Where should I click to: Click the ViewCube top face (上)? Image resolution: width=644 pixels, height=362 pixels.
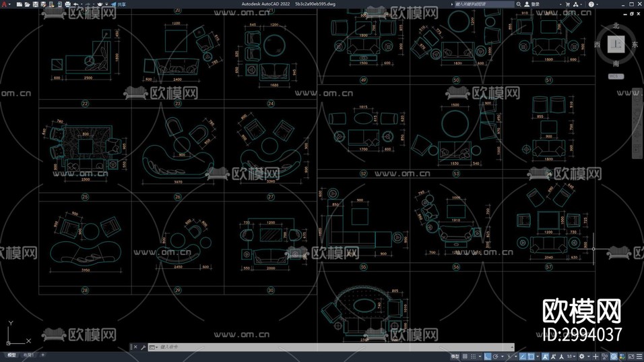[x=616, y=44]
